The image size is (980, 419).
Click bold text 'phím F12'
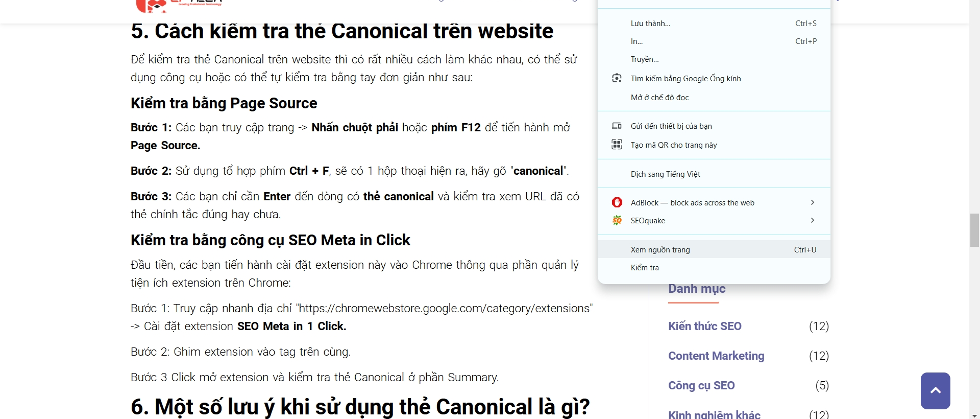click(456, 127)
